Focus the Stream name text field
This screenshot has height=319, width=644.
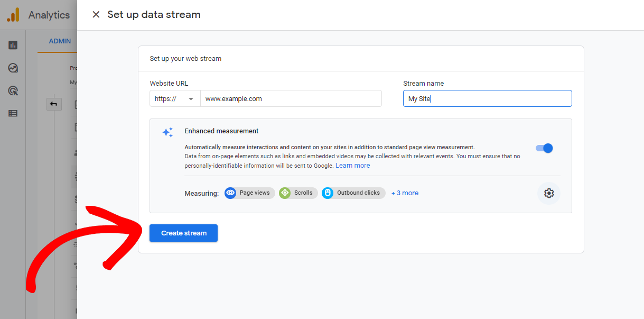tap(487, 99)
